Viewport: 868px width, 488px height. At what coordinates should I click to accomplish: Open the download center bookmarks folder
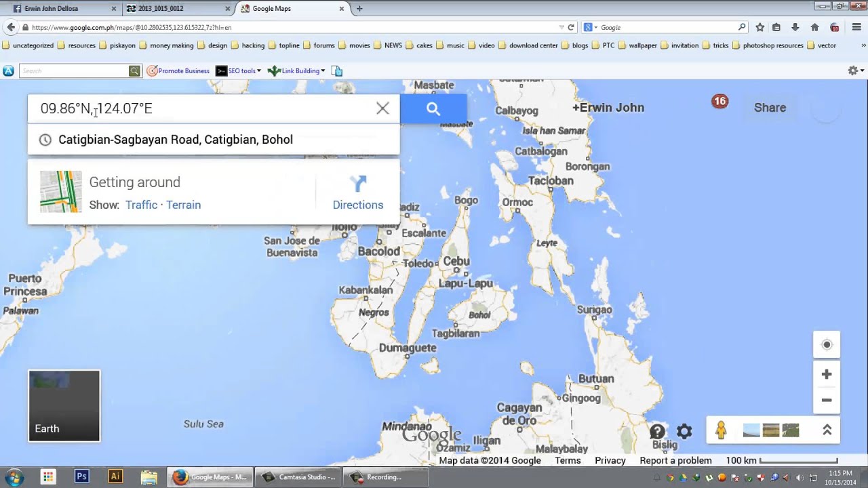click(528, 45)
